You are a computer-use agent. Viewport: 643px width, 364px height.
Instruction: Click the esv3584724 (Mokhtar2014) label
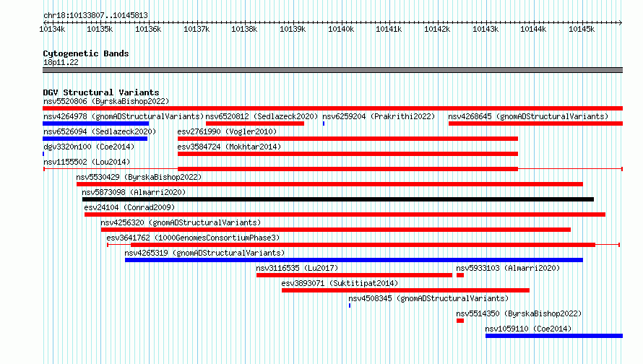229,147
